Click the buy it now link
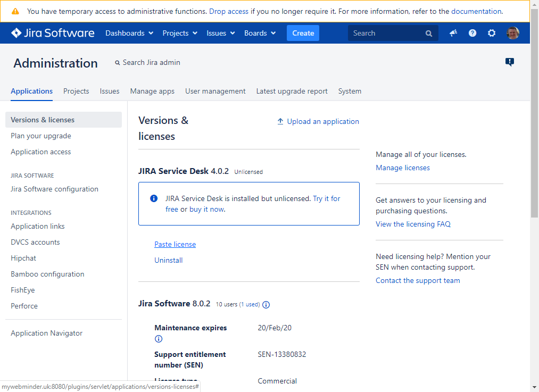 (206, 209)
